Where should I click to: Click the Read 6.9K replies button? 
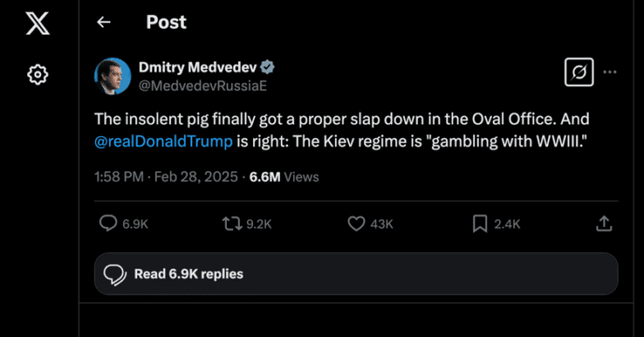tap(357, 274)
